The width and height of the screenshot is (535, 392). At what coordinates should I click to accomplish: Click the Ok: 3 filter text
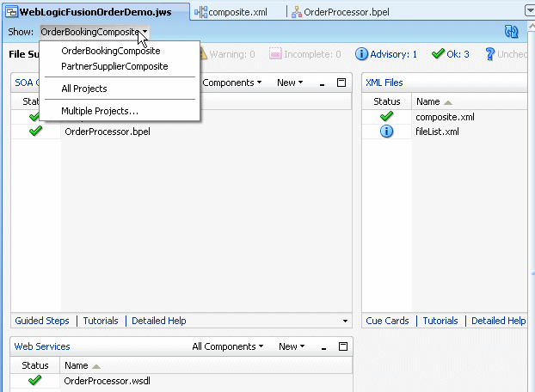[x=458, y=54]
